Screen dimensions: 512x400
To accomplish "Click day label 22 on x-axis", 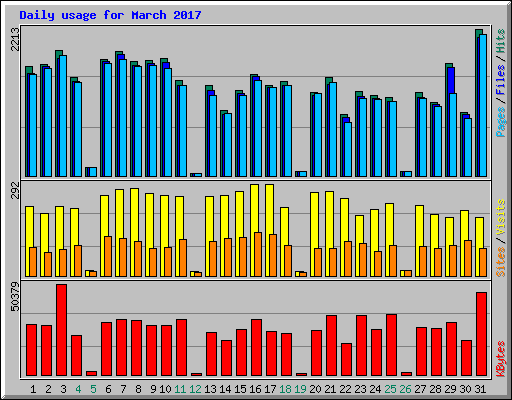I will [x=345, y=389].
